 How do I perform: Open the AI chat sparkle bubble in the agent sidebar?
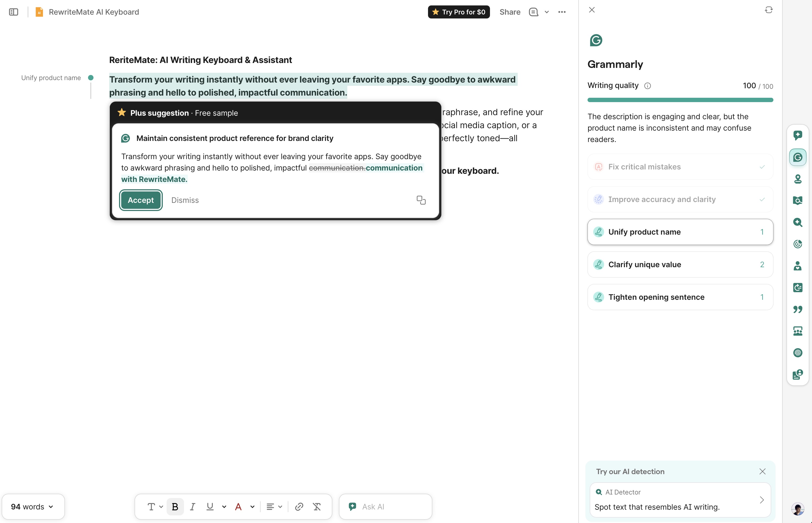tap(798, 136)
